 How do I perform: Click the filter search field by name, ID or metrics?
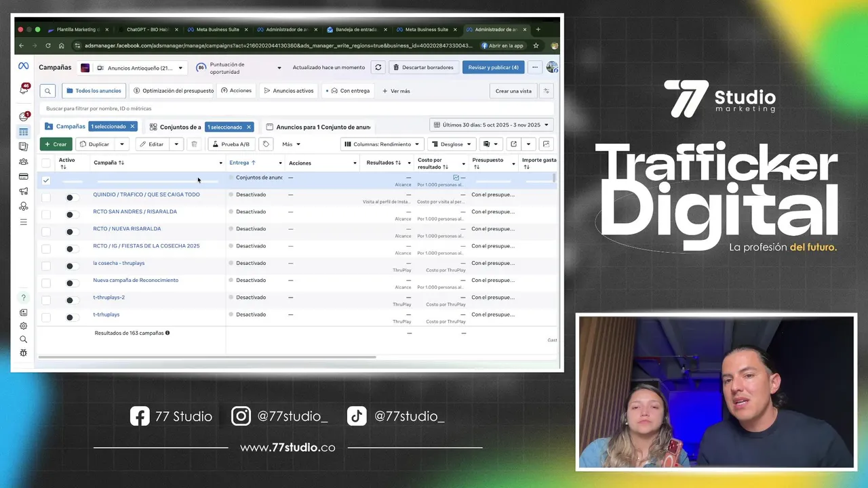click(296, 108)
